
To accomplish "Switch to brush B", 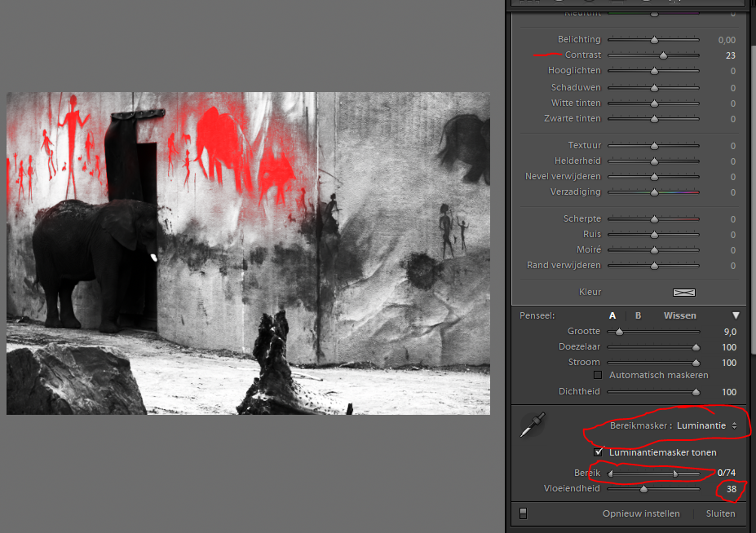I will point(639,315).
